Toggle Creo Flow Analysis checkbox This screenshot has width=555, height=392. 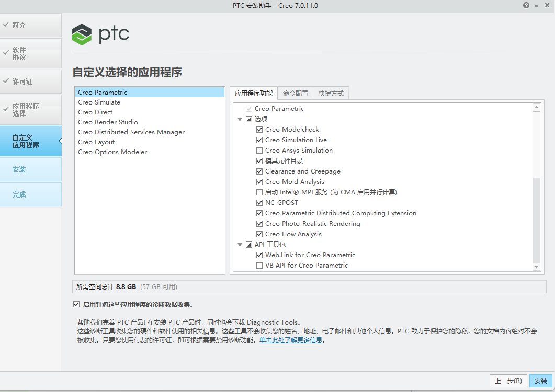[x=259, y=234]
